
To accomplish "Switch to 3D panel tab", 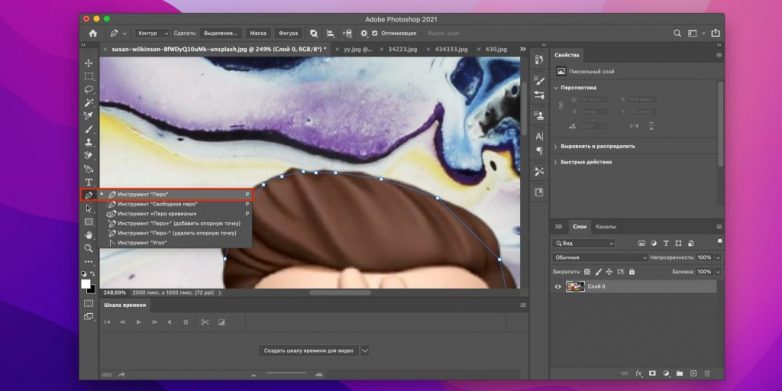I will click(559, 227).
